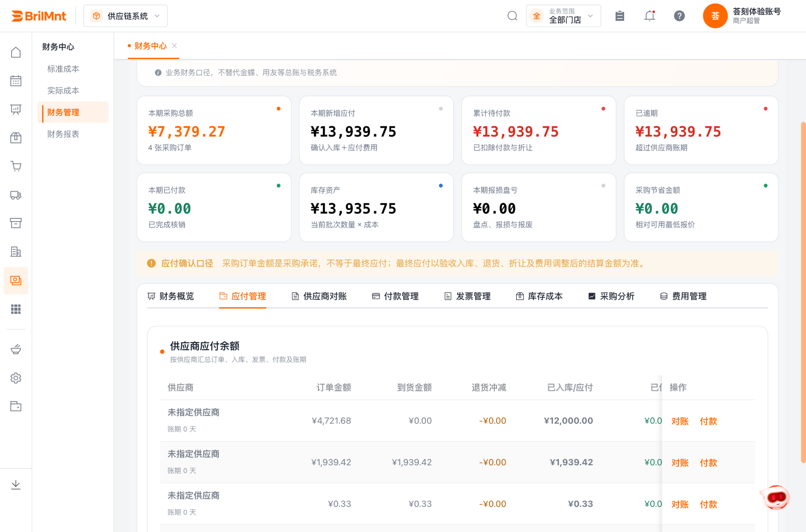Click the 荟刻体验账号 user avatar
Viewport: 806px width, 532px height.
tap(715, 16)
